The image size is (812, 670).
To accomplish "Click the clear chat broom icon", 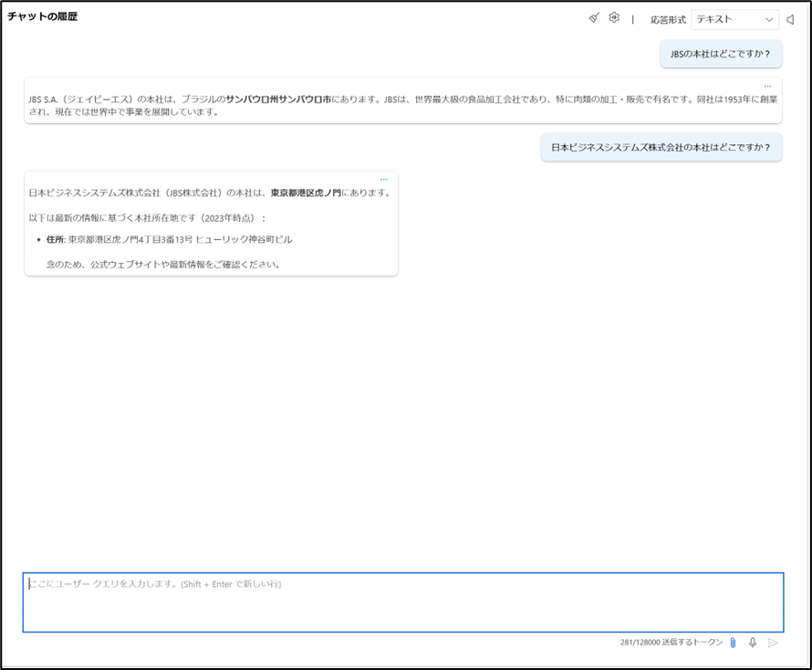I will tap(594, 18).
